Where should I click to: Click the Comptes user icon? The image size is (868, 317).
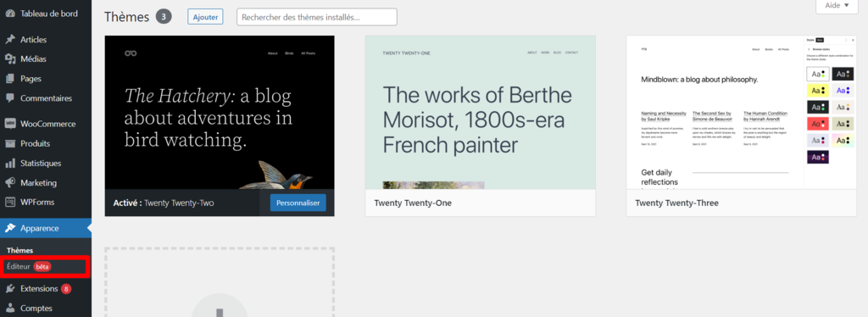point(9,309)
